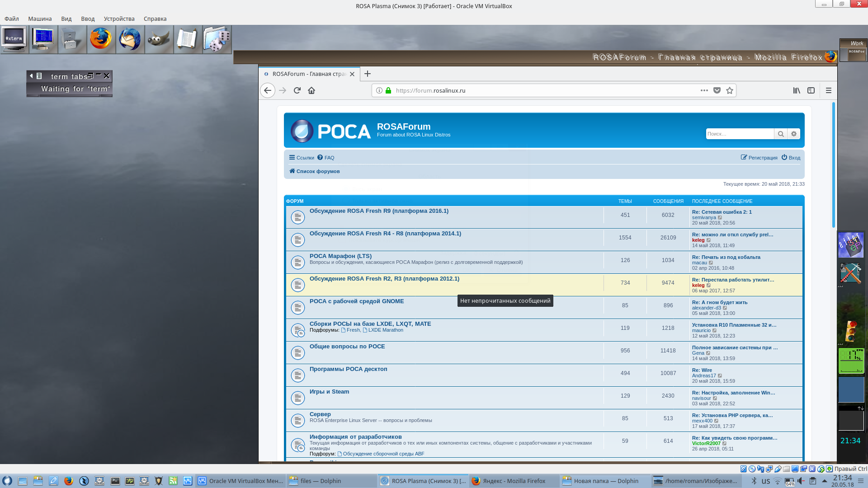Click Firefox home button icon
Viewport: 868px width, 488px height.
tap(311, 90)
